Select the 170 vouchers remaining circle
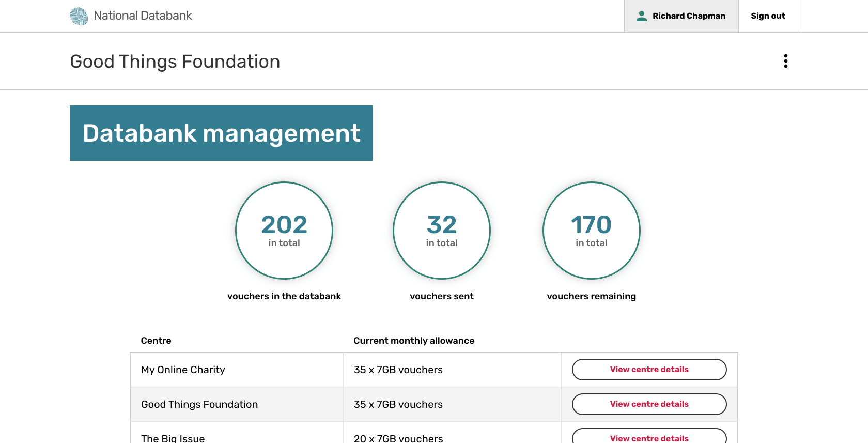 point(592,231)
